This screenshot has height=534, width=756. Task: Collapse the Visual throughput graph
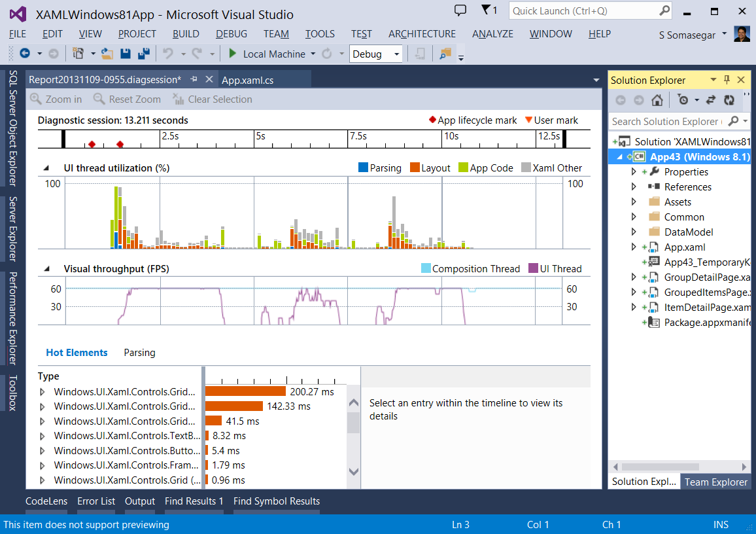46,269
